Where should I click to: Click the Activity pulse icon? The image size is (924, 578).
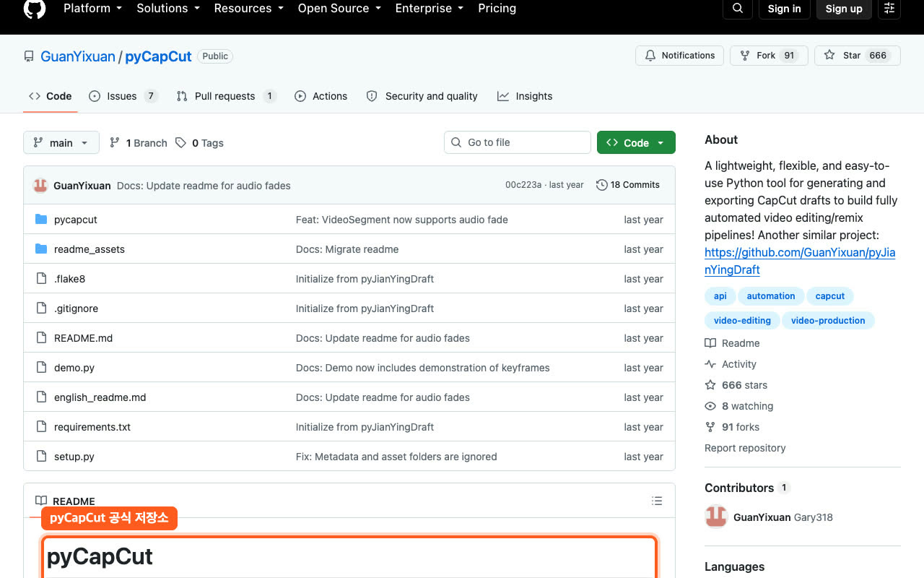(x=710, y=364)
